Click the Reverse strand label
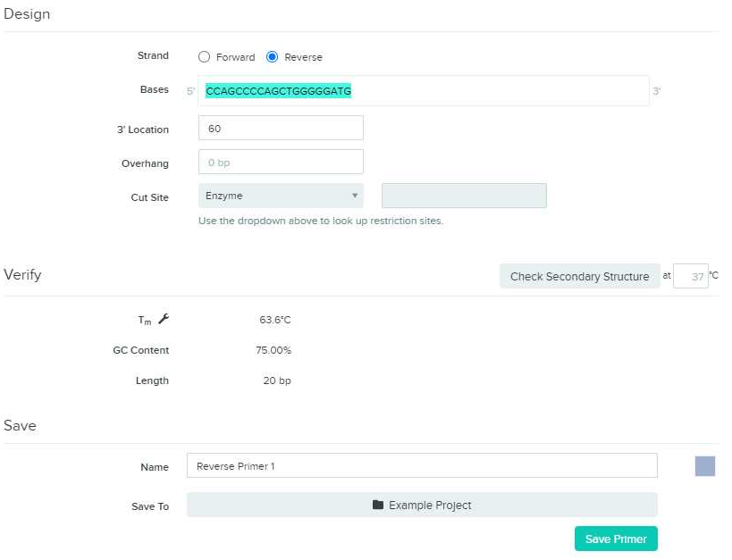 304,57
